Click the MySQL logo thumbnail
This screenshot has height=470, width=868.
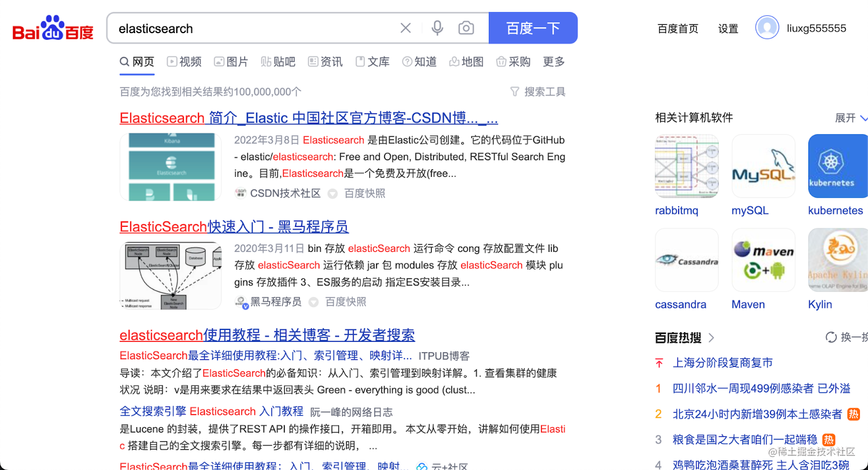(763, 166)
